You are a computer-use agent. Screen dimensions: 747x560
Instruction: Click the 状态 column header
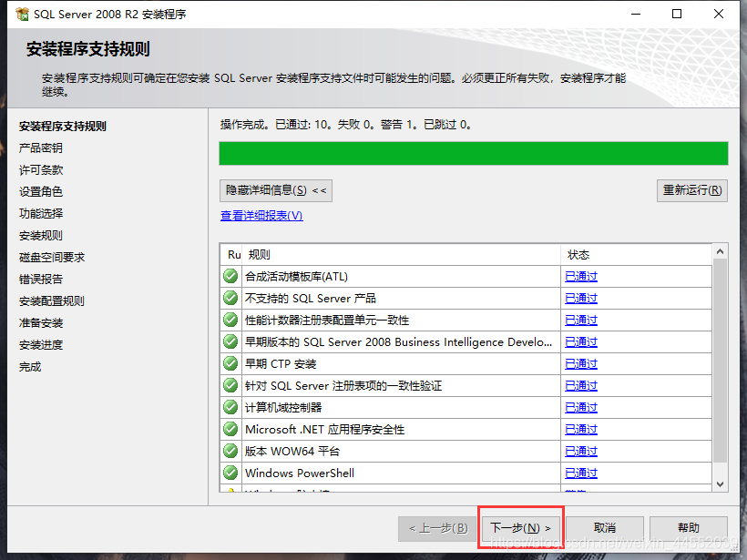tap(637, 255)
